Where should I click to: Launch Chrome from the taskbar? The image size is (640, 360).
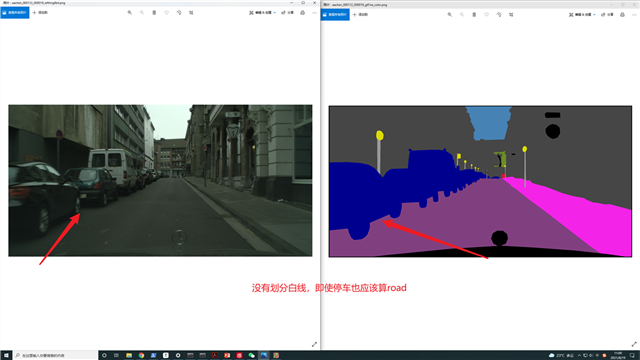pyautogui.click(x=141, y=356)
